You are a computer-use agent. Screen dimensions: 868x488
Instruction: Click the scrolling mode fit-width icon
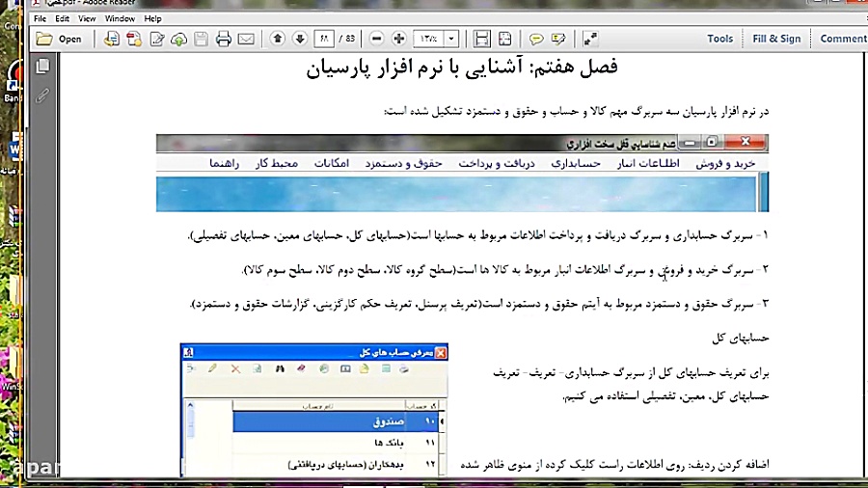pyautogui.click(x=482, y=39)
